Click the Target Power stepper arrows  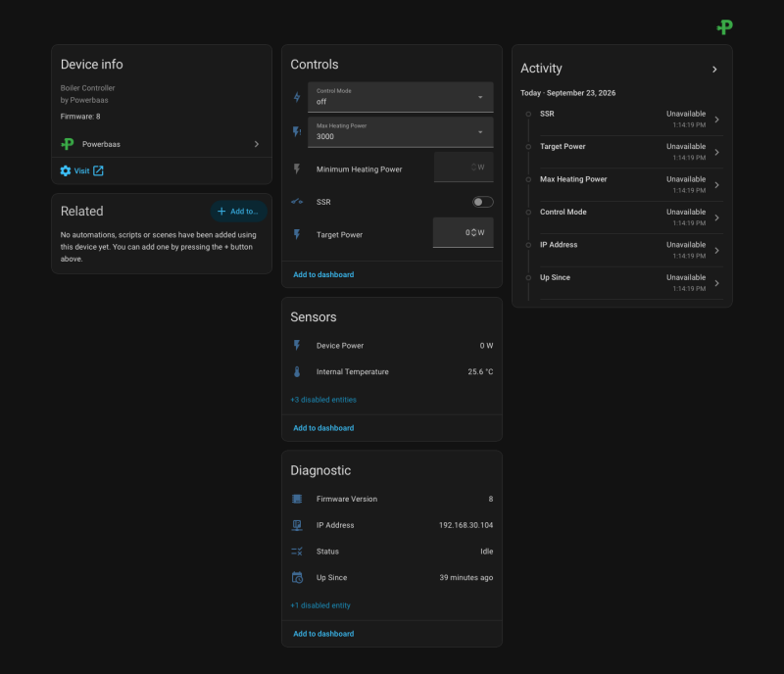click(x=473, y=232)
